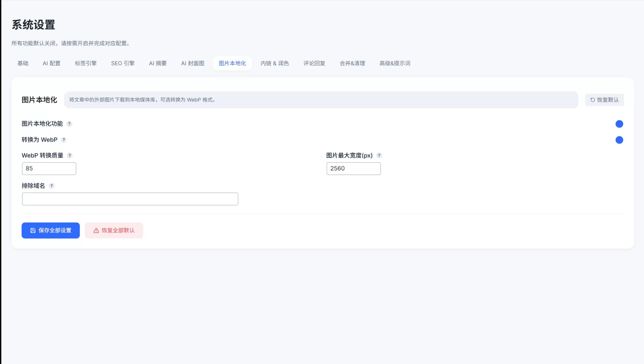Open help tooltip for 图片本地化功能
644x364 pixels.
pos(69,124)
